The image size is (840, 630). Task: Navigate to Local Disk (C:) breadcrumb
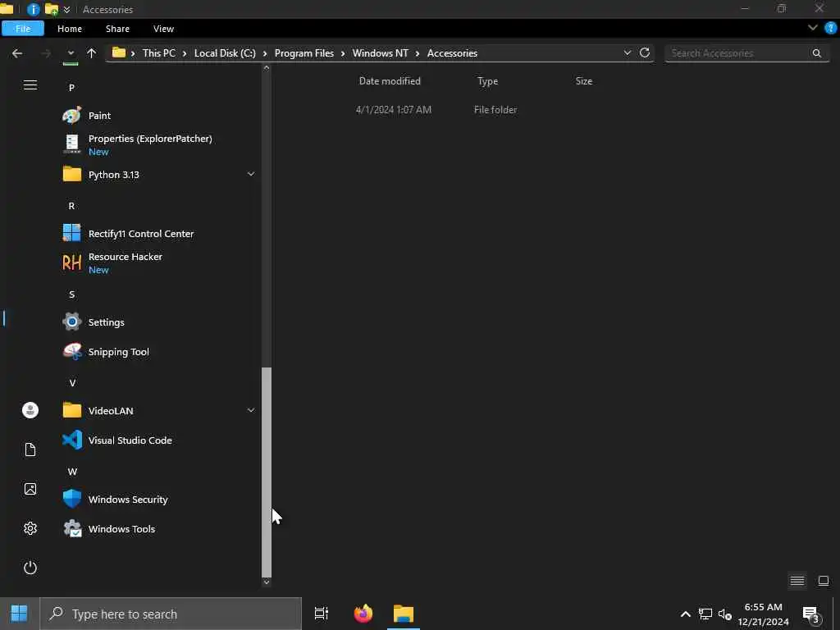point(225,53)
